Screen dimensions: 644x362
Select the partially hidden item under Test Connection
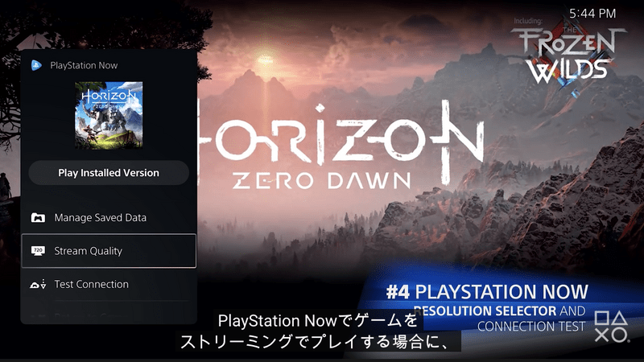(109, 316)
